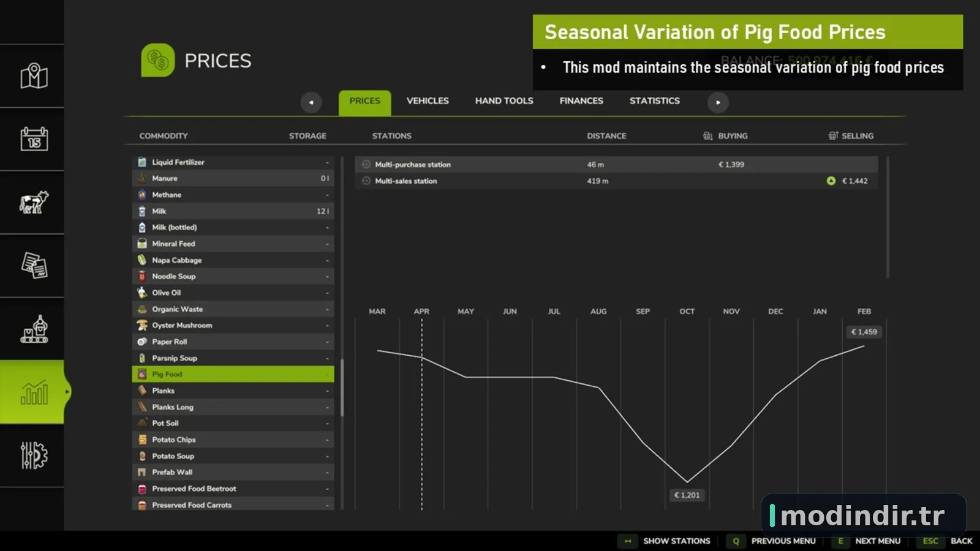Click the Multi-purchase station marker icon
980x551 pixels.
pyautogui.click(x=366, y=164)
